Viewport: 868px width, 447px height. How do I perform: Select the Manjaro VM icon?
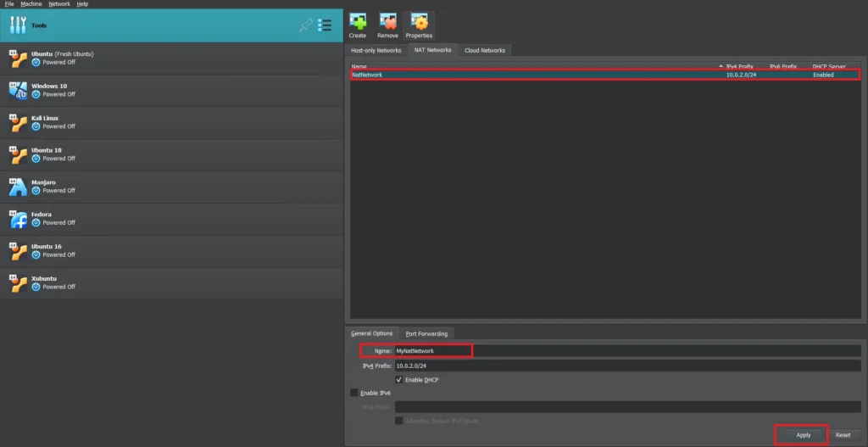click(18, 187)
